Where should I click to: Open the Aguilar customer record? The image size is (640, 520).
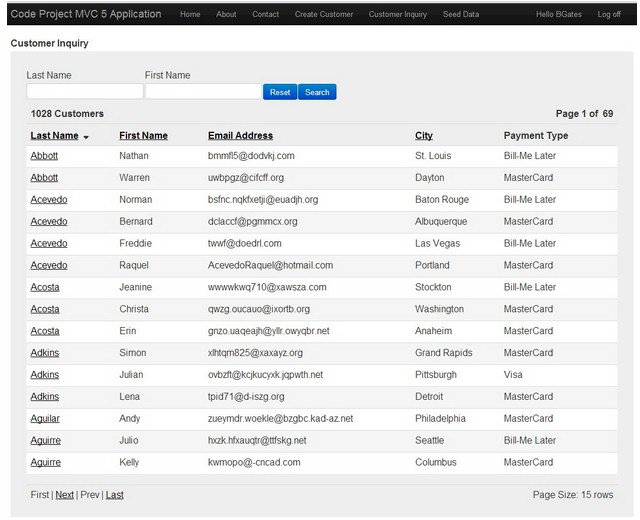[x=45, y=419]
